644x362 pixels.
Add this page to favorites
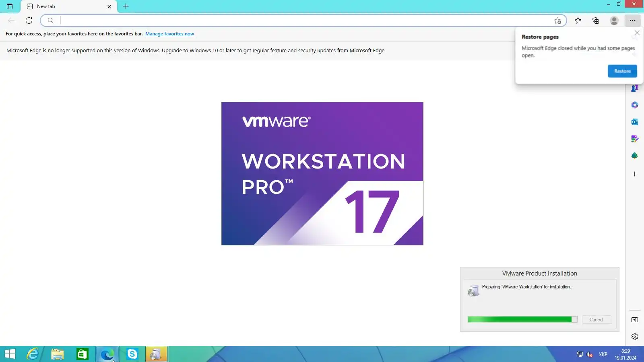click(x=557, y=21)
